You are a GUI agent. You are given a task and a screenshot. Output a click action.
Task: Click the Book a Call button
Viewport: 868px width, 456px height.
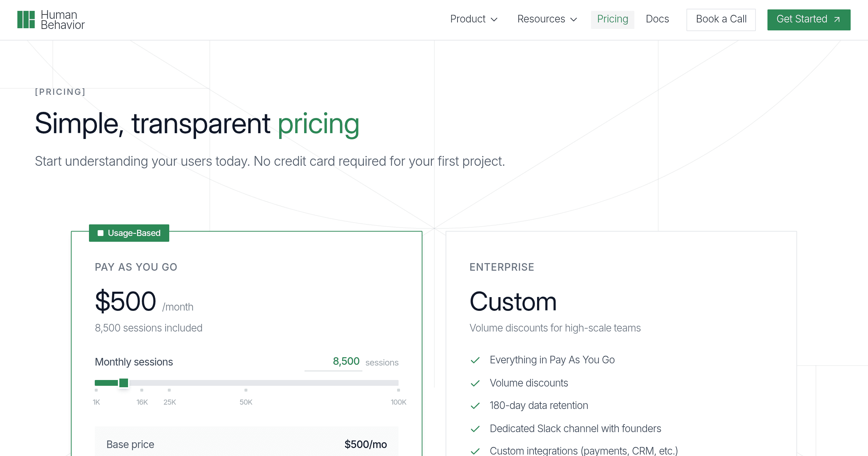click(721, 20)
